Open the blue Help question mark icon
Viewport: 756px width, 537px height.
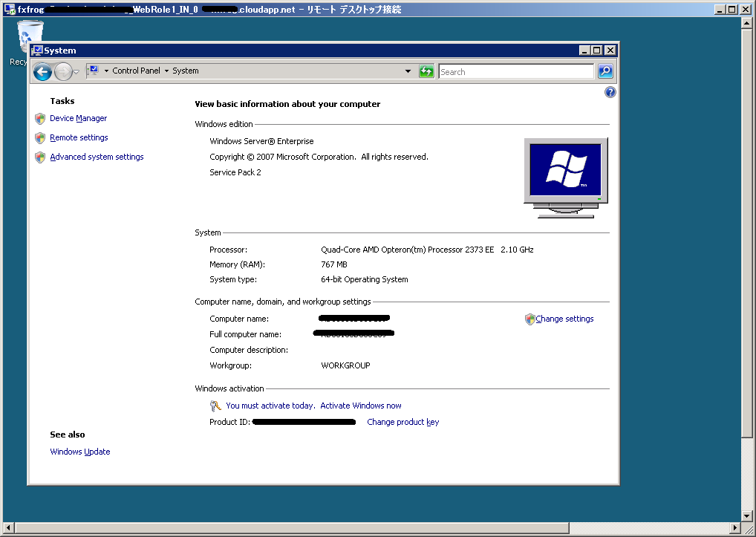click(610, 93)
